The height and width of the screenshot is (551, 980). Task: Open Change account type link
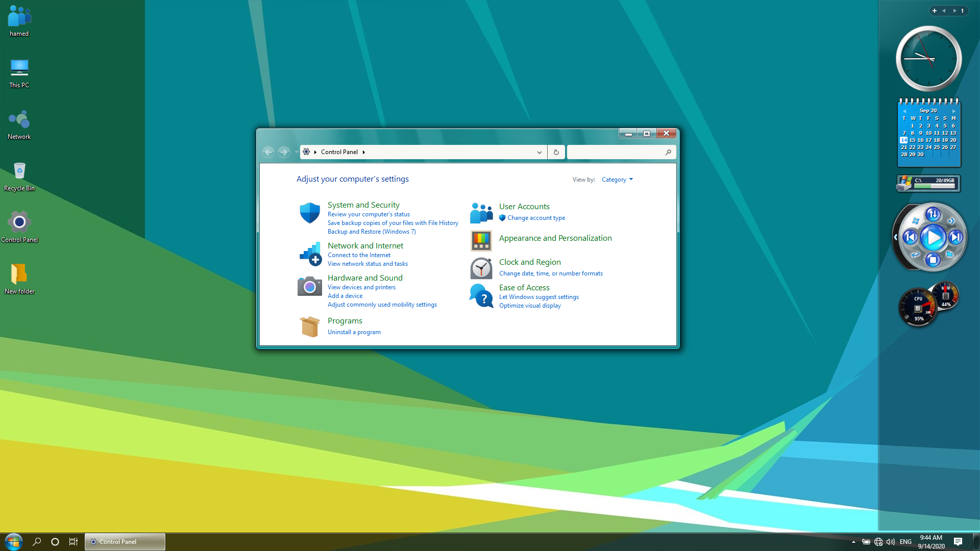(536, 218)
